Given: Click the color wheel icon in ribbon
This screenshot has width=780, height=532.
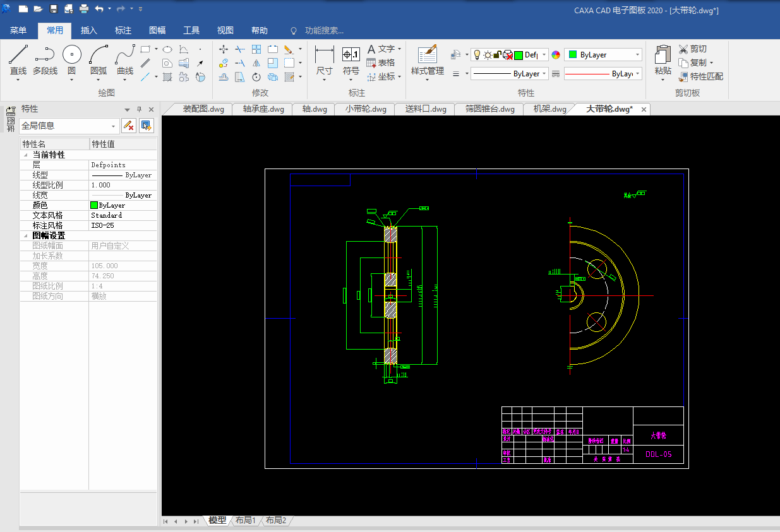Looking at the screenshot, I should coord(556,55).
